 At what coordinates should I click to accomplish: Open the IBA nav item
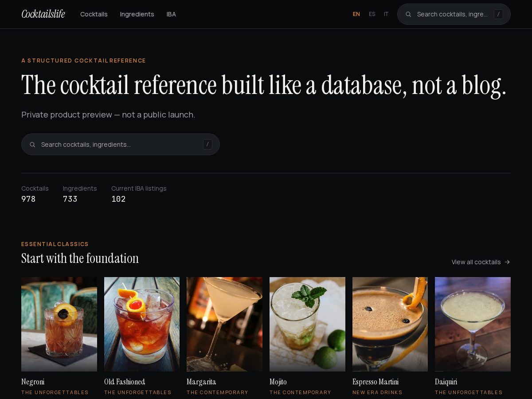(171, 14)
